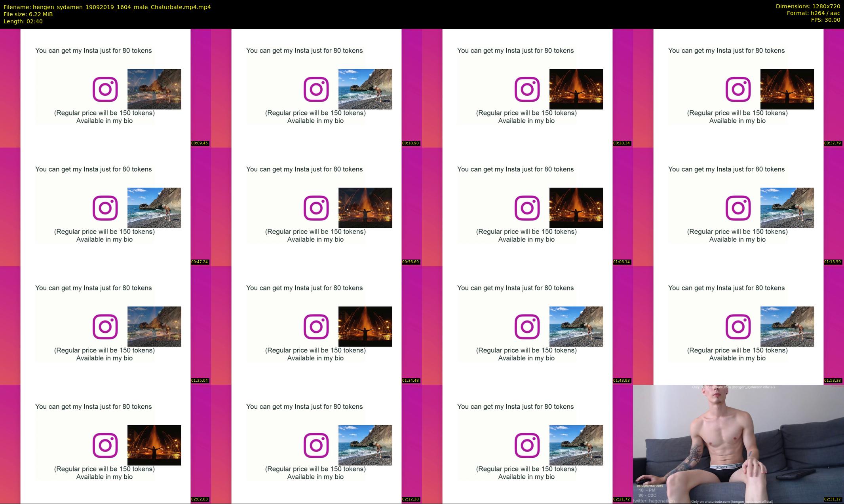
Task: Click '19 September 2019' overlay in webcam frame
Action: pos(650,486)
